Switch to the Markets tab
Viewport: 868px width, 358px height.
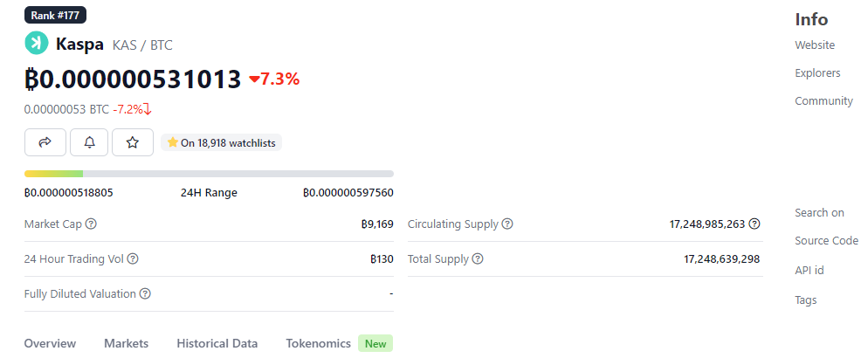pos(127,344)
